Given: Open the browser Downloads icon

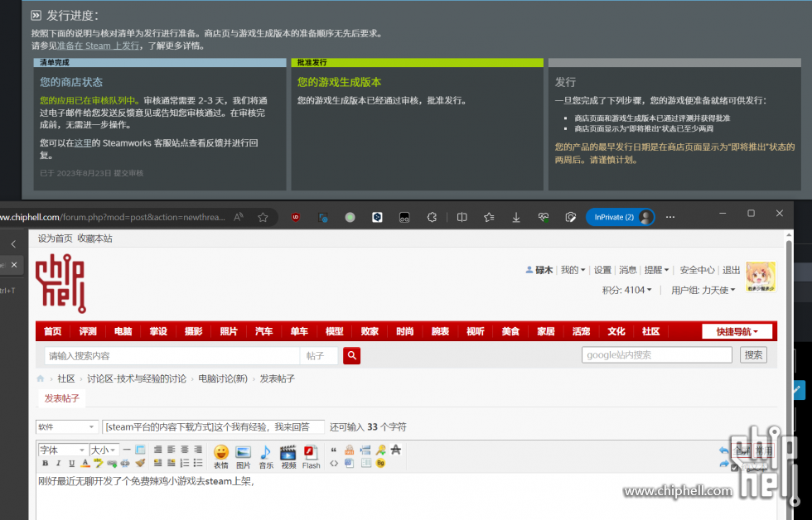Looking at the screenshot, I should 516,217.
